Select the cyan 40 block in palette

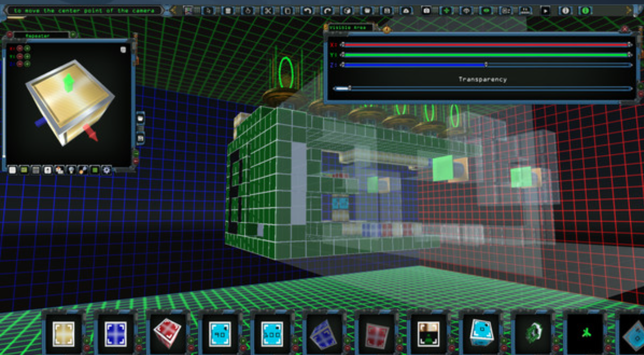[x=220, y=334]
